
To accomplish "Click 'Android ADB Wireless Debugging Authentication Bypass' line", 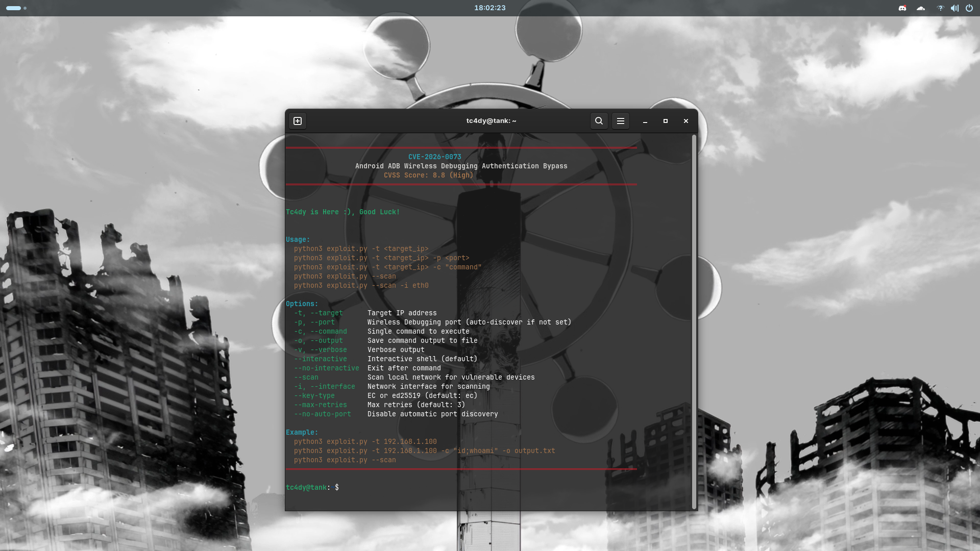I will 461,166.
